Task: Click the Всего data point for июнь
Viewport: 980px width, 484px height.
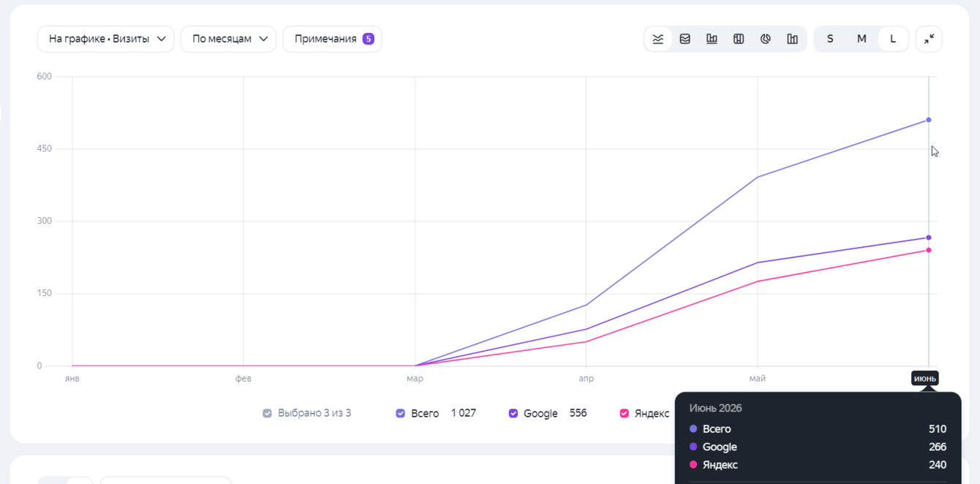Action: [x=929, y=120]
